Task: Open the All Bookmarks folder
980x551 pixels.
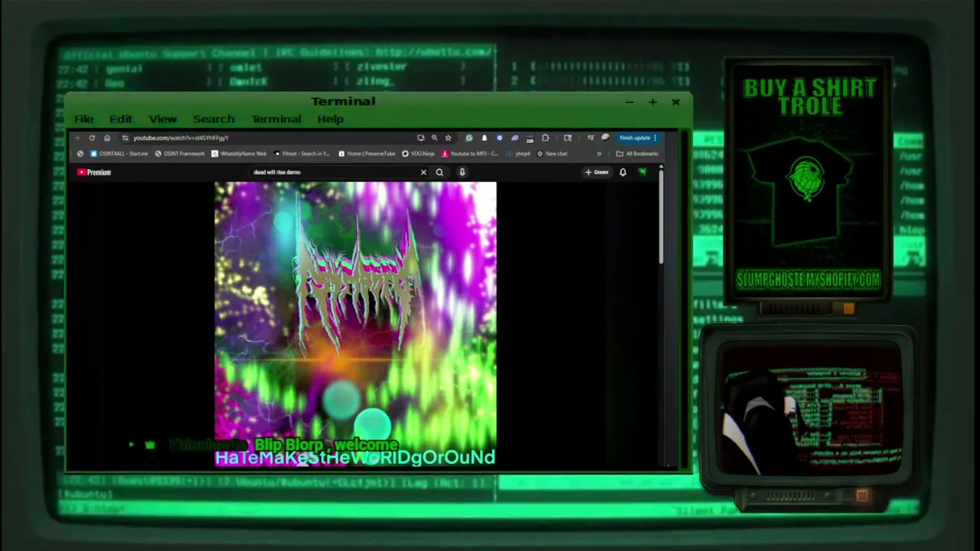Action: click(637, 154)
